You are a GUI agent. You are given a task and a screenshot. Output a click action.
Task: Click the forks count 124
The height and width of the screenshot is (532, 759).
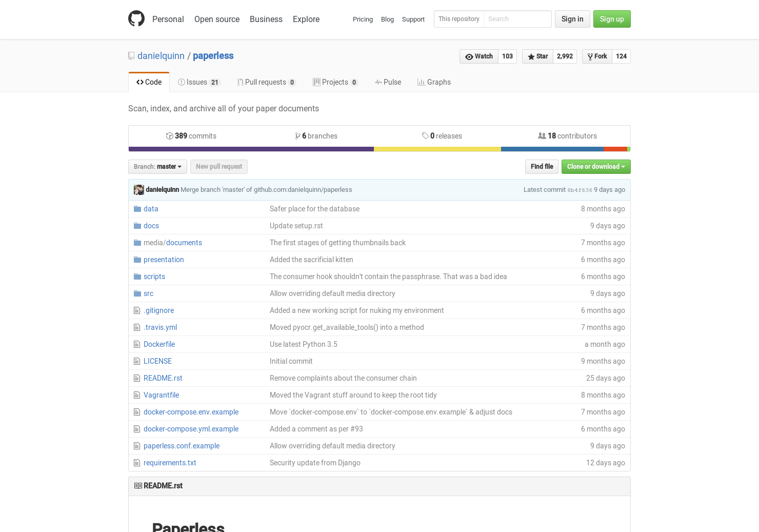pos(621,56)
